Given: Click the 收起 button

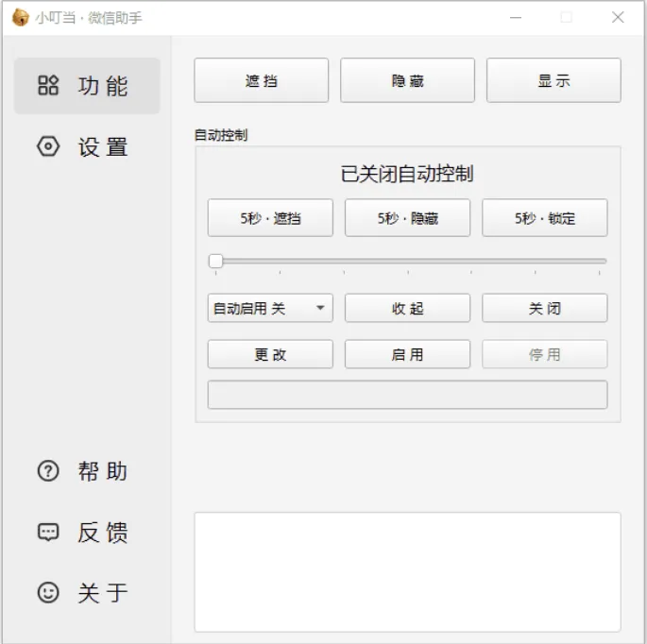Looking at the screenshot, I should (407, 308).
